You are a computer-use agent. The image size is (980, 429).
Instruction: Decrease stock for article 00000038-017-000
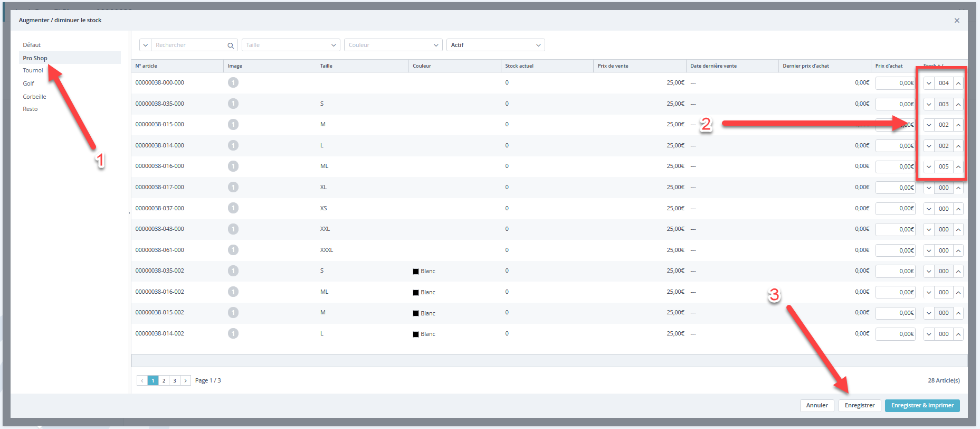pyautogui.click(x=929, y=188)
